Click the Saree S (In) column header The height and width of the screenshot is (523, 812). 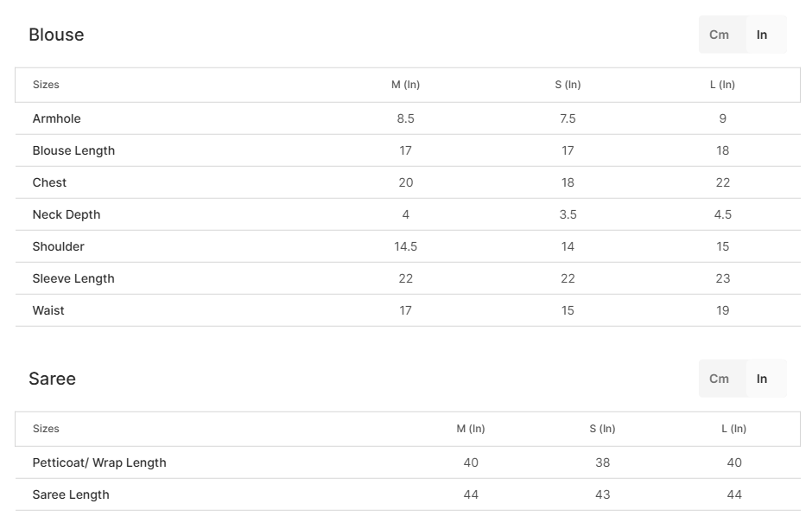pos(602,429)
